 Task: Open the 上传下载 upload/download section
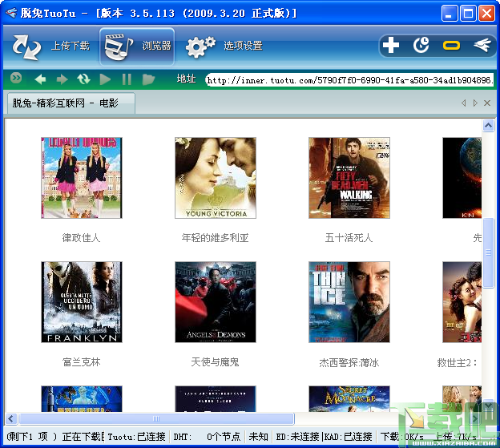[x=51, y=46]
